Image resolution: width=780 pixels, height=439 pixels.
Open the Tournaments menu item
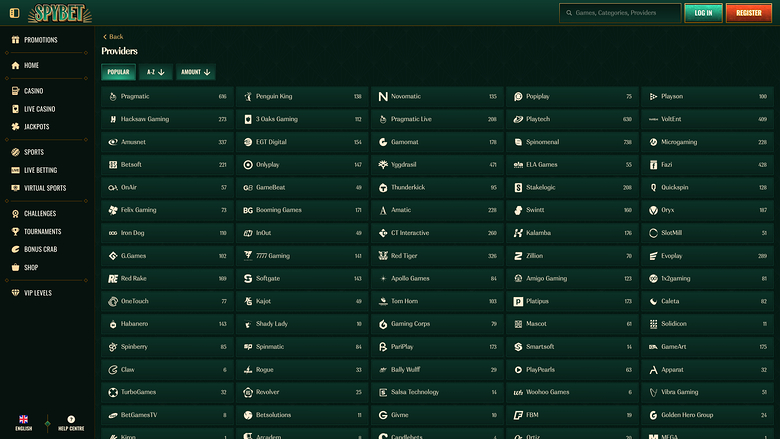point(43,231)
